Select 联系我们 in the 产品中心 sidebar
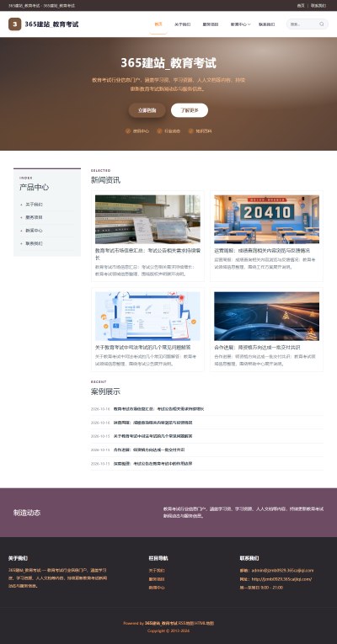Image resolution: width=337 pixels, height=644 pixels. pos(34,243)
